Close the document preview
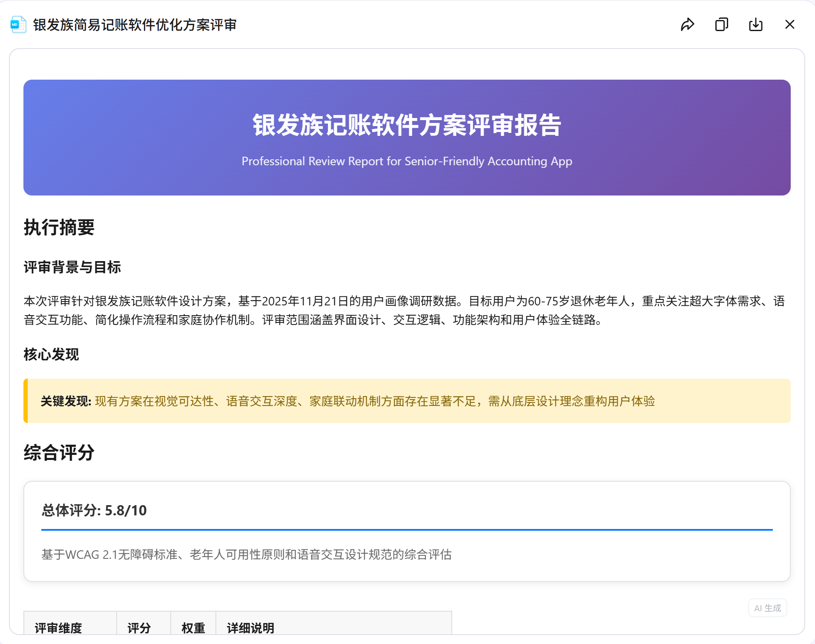Image resolution: width=815 pixels, height=644 pixels. (x=790, y=25)
